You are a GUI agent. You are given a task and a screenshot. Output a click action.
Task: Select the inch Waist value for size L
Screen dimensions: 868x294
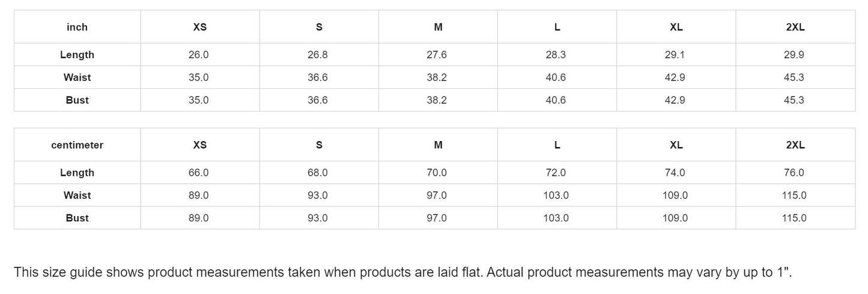(556, 77)
